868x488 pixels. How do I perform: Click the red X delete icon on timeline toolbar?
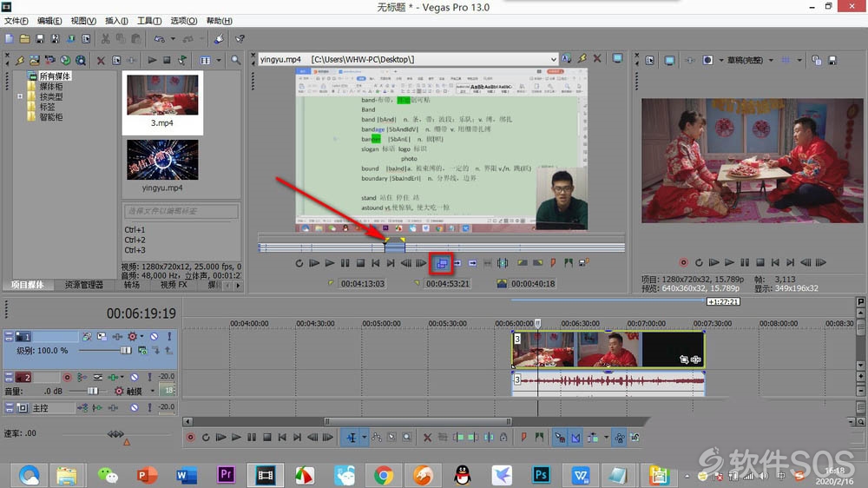(x=427, y=438)
